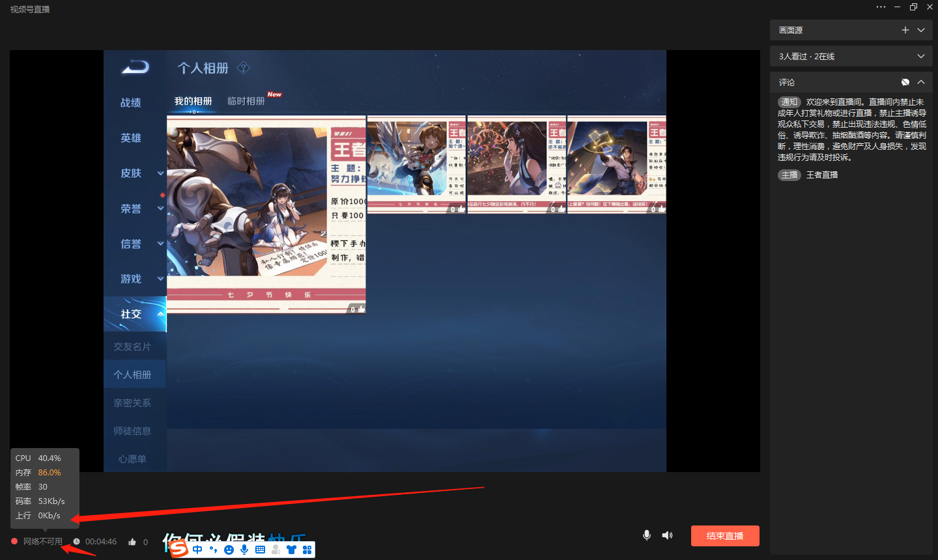Screen dimensions: 938x560
Task: Click the 视频号直播 window title
Action: [30, 9]
